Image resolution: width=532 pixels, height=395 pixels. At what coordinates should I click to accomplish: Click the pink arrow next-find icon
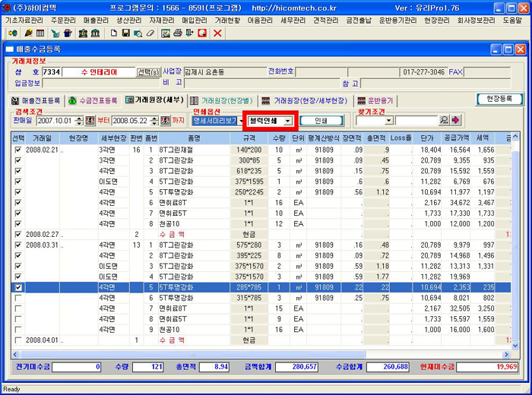[456, 120]
